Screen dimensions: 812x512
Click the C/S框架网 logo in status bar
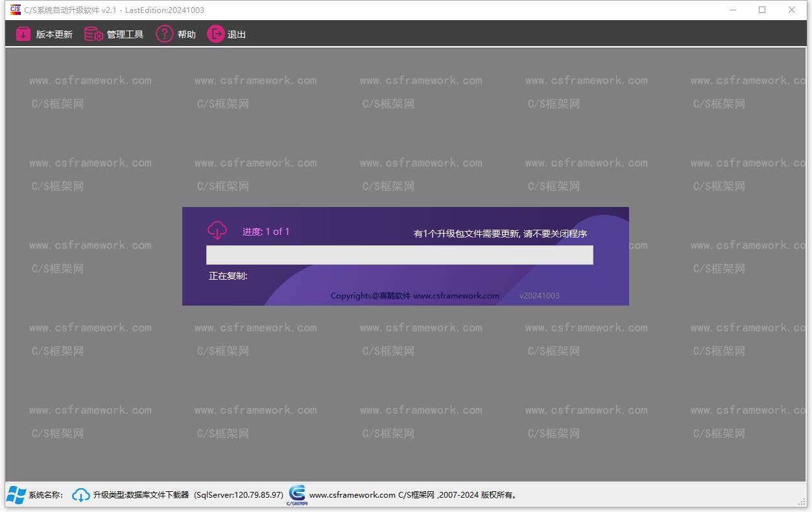(297, 494)
